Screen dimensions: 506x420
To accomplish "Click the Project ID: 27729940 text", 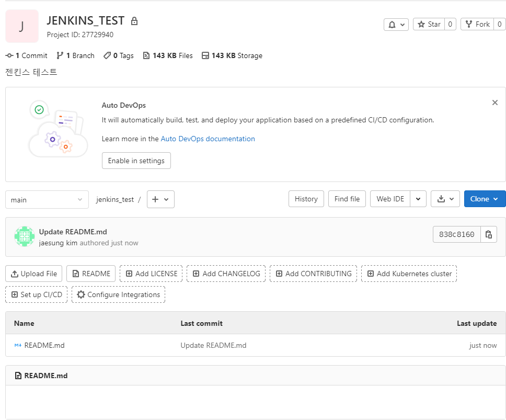I will (80, 35).
